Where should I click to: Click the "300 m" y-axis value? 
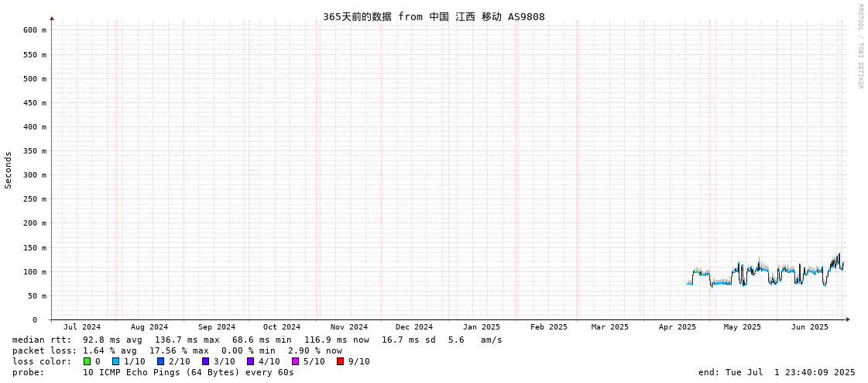pyautogui.click(x=34, y=174)
